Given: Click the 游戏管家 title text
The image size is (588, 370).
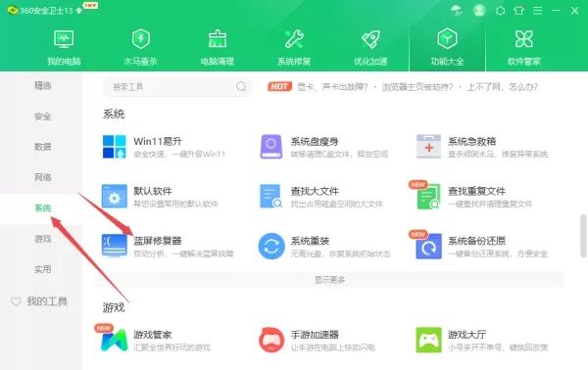Looking at the screenshot, I should click(153, 334).
